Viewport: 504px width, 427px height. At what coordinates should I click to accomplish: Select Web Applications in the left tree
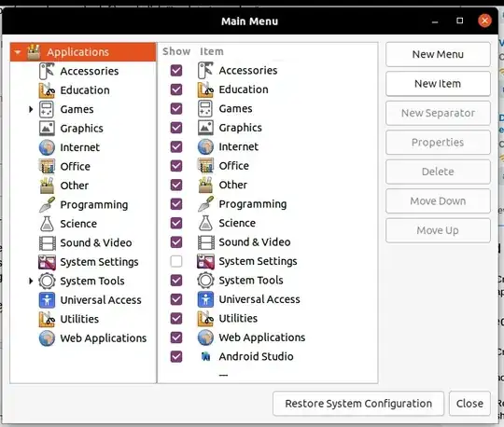click(104, 338)
